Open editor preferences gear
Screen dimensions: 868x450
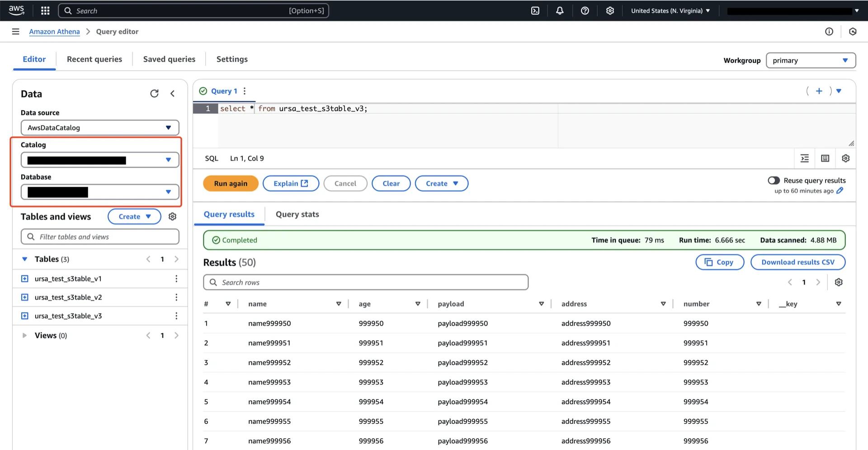pyautogui.click(x=846, y=159)
